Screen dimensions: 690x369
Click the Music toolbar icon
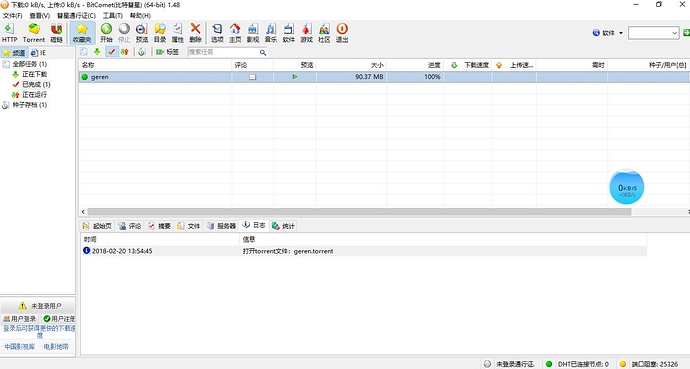tap(271, 33)
